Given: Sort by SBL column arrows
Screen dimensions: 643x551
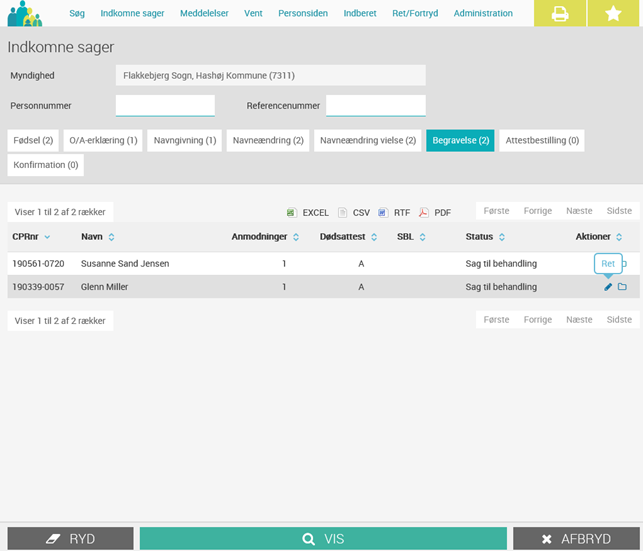Looking at the screenshot, I should click(422, 237).
